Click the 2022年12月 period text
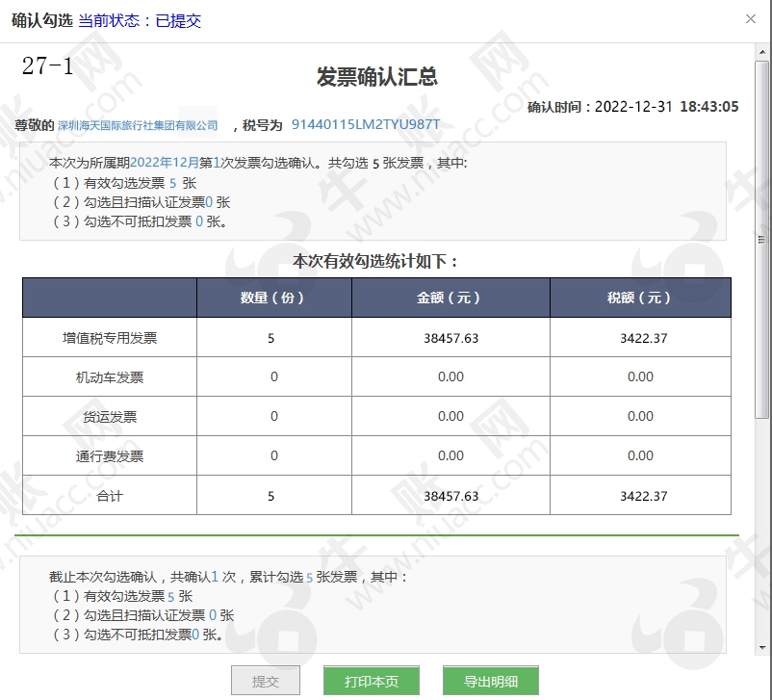 click(x=164, y=163)
